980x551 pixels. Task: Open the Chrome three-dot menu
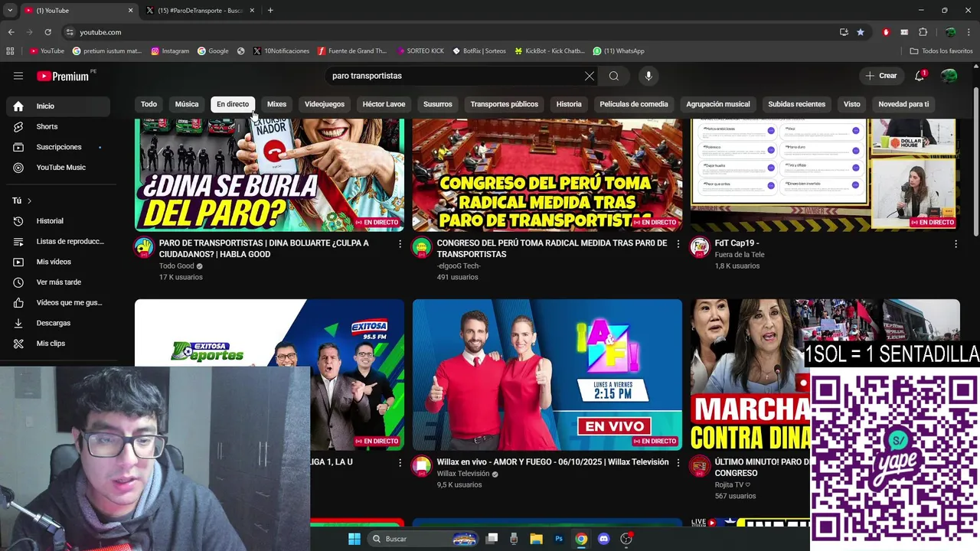pos(969,32)
